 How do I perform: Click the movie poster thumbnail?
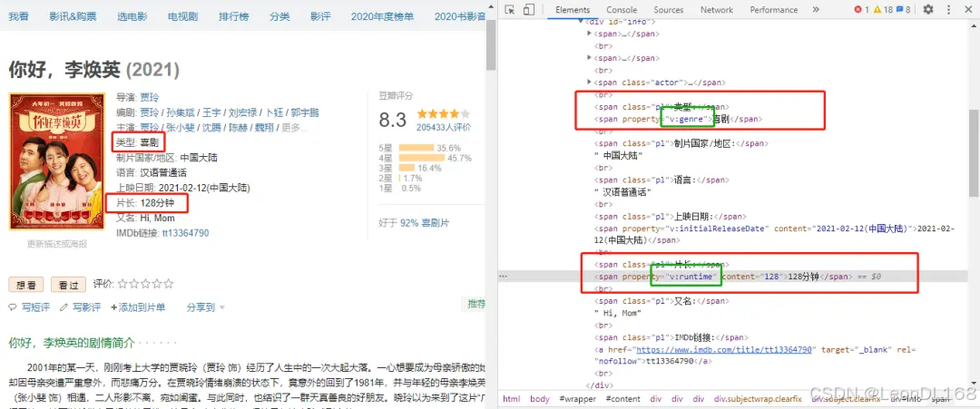click(57, 161)
